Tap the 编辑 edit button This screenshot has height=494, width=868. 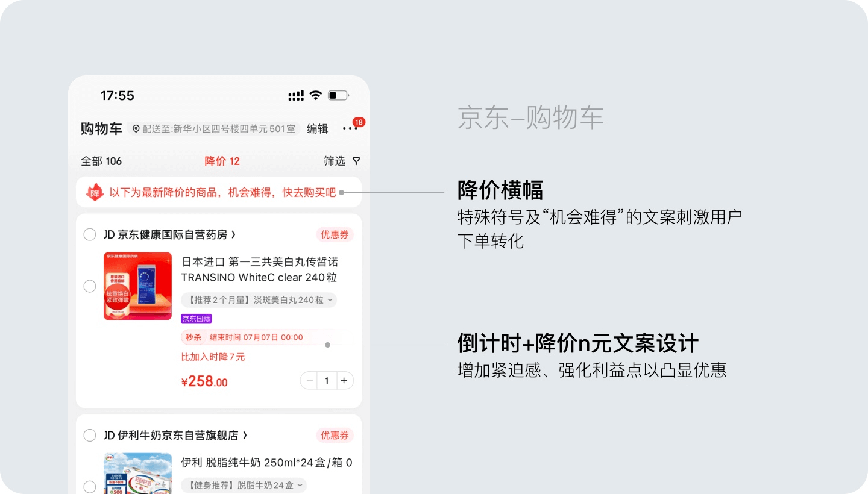click(x=318, y=128)
